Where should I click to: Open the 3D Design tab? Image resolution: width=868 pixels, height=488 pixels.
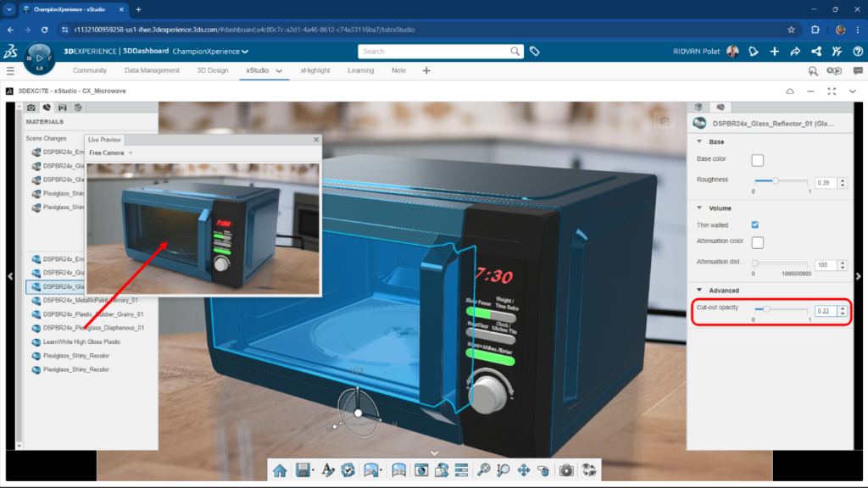pyautogui.click(x=213, y=70)
